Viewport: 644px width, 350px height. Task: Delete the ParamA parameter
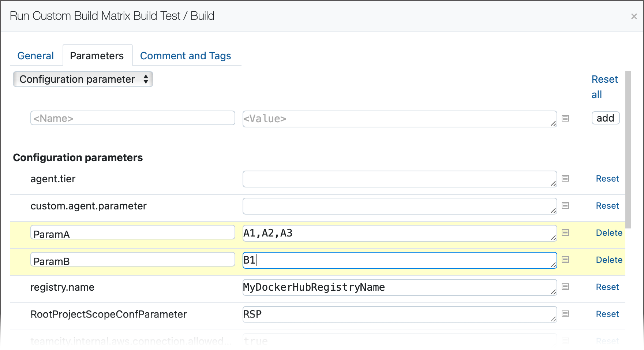click(609, 233)
